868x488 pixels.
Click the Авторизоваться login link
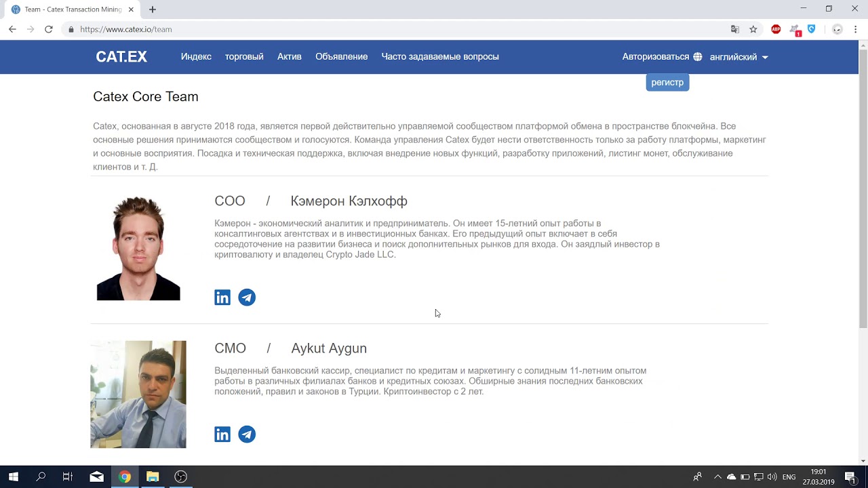656,57
